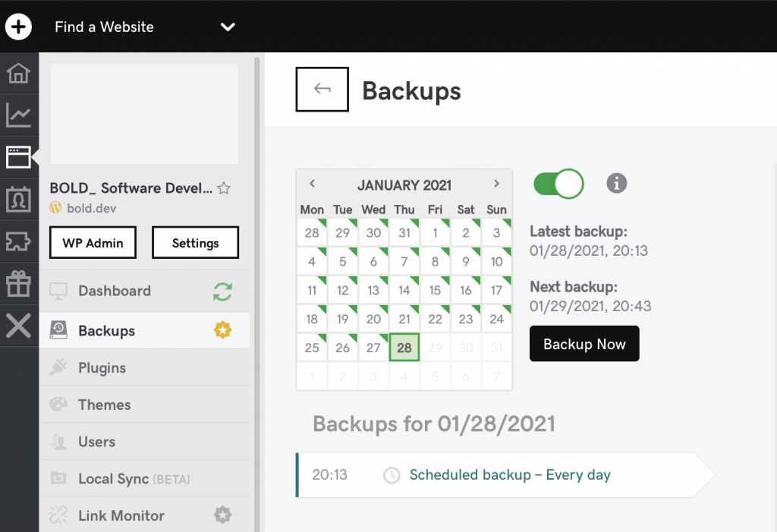Click the gray star badge beside Link Monitor
The height and width of the screenshot is (532, 777).
pyautogui.click(x=222, y=515)
